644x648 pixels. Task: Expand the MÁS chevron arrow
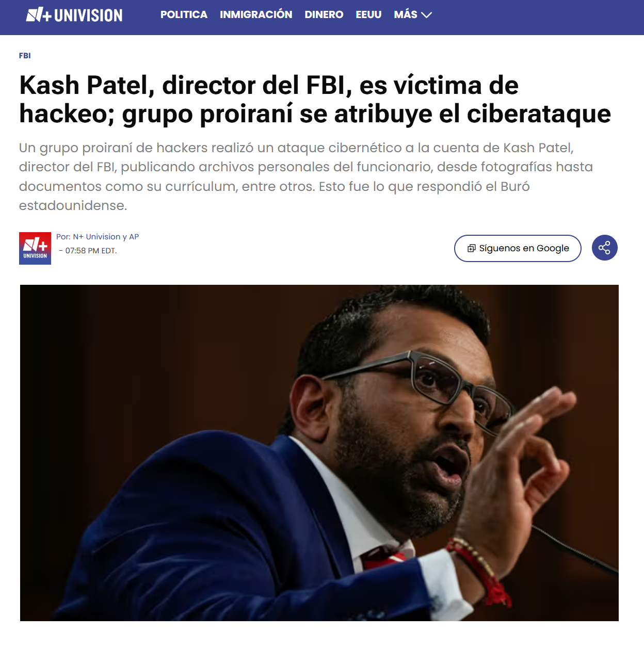point(426,15)
